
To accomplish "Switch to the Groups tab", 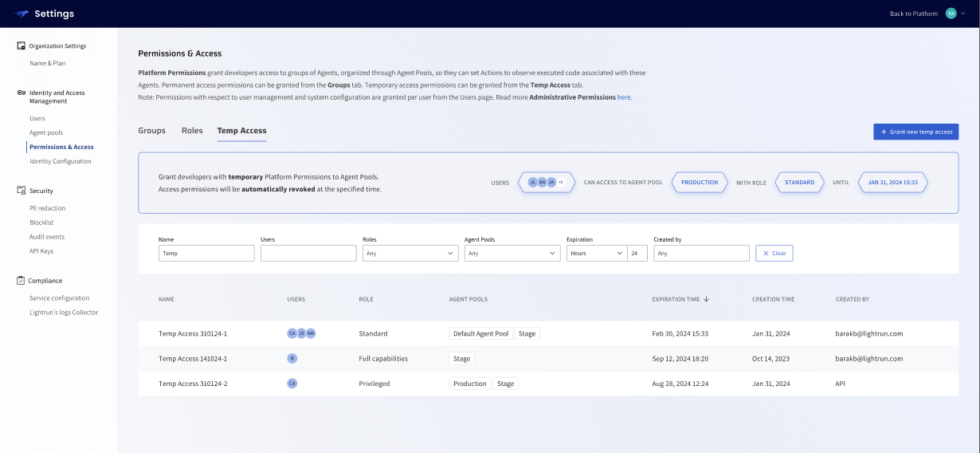I will (151, 131).
